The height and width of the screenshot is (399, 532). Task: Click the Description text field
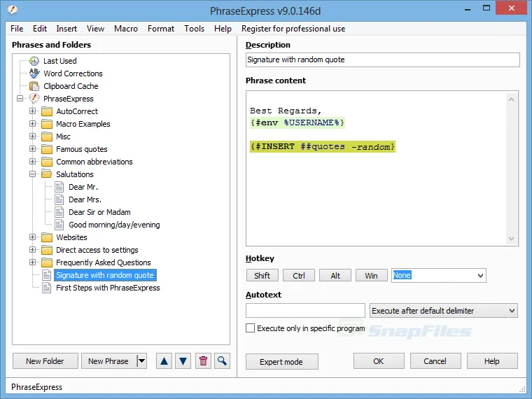382,59
